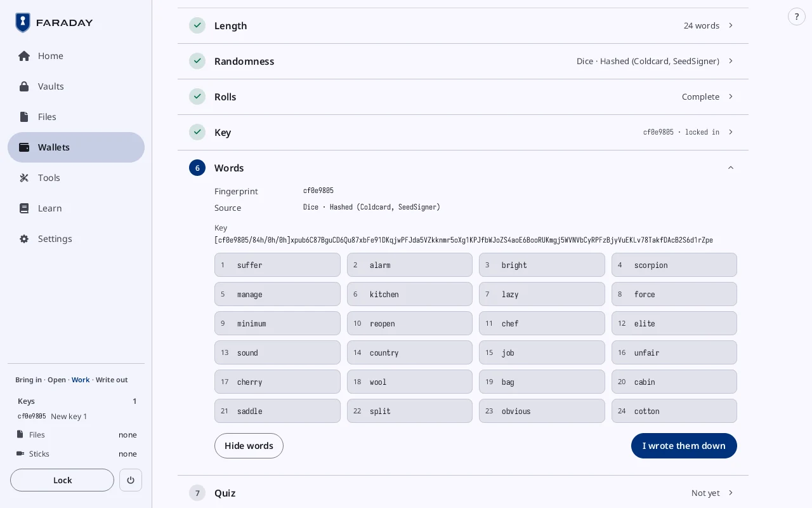Open Settings from the sidebar
812x508 pixels.
coord(76,239)
